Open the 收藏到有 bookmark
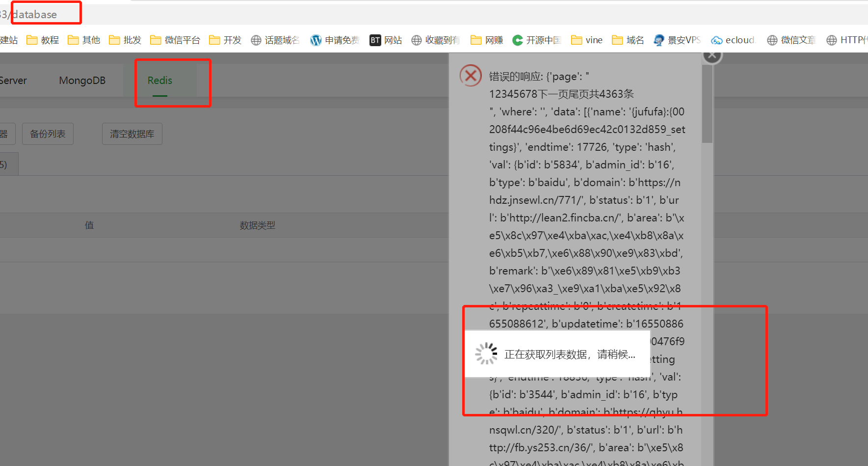The image size is (868, 466). pyautogui.click(x=436, y=40)
